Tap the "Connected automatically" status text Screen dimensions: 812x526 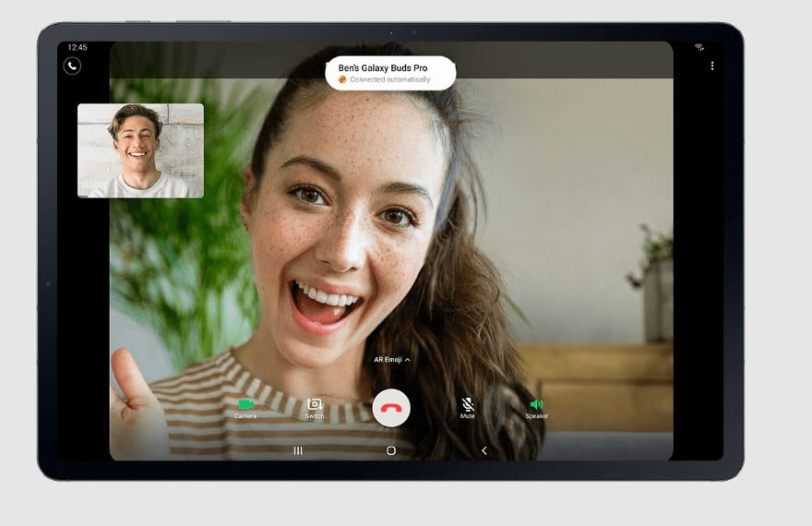pyautogui.click(x=389, y=80)
